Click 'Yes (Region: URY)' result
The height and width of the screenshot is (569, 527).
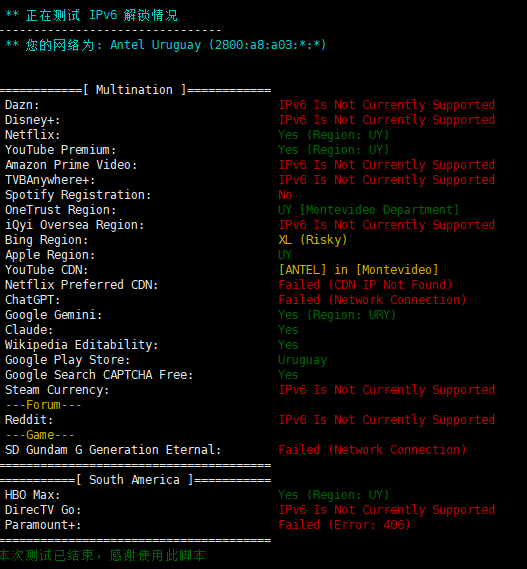pyautogui.click(x=337, y=315)
